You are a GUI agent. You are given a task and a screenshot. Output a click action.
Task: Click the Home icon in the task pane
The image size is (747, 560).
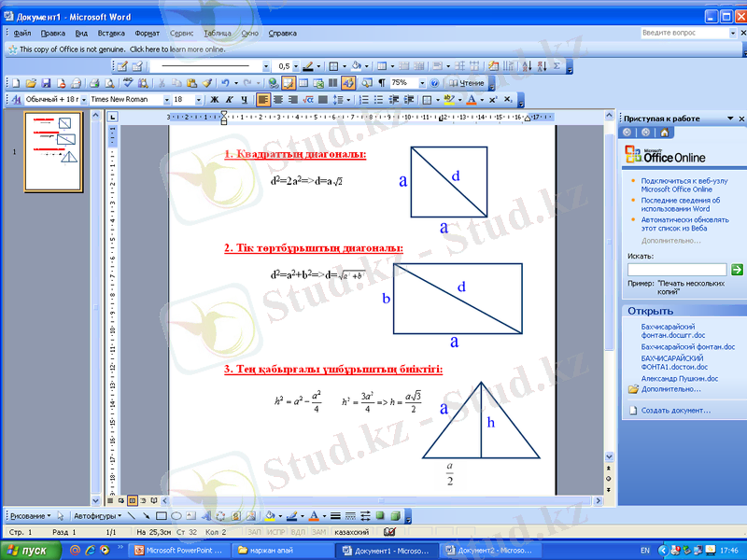click(664, 133)
